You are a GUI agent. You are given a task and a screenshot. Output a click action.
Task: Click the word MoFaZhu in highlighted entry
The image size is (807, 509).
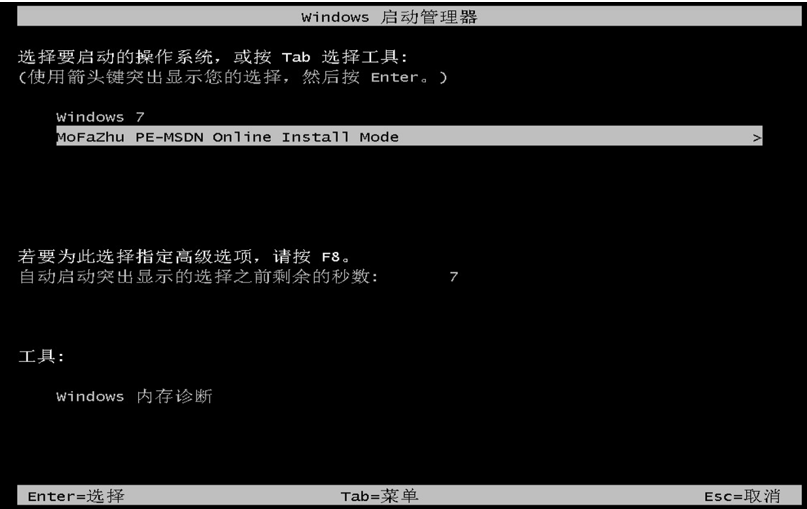(91, 137)
